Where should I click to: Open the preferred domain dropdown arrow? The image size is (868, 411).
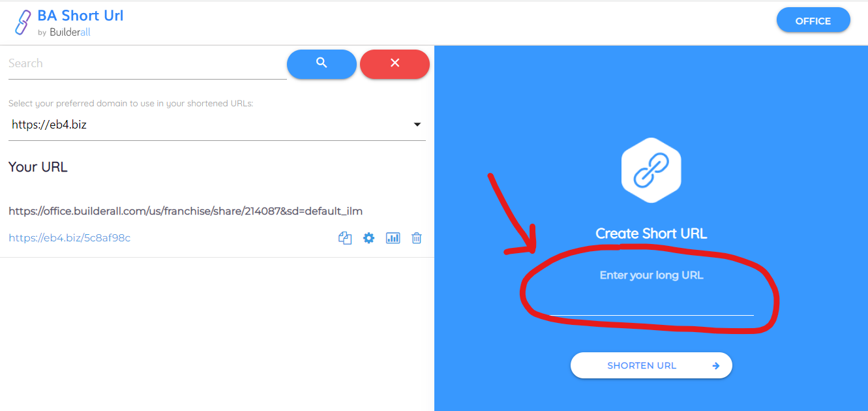(417, 125)
